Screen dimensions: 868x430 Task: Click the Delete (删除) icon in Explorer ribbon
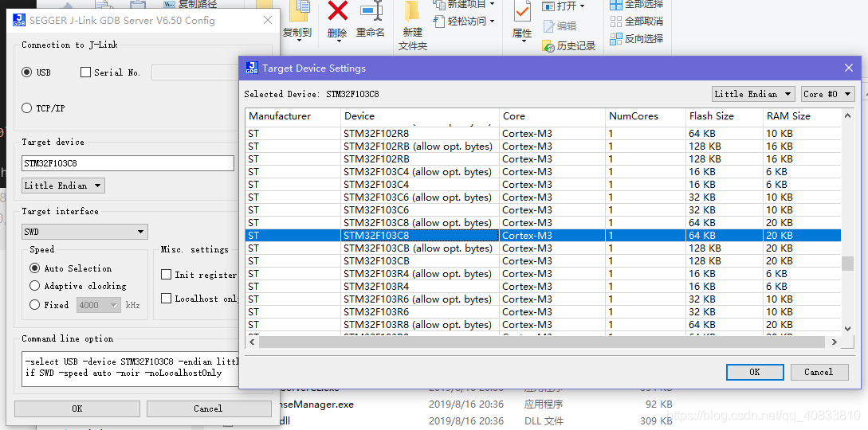[337, 11]
